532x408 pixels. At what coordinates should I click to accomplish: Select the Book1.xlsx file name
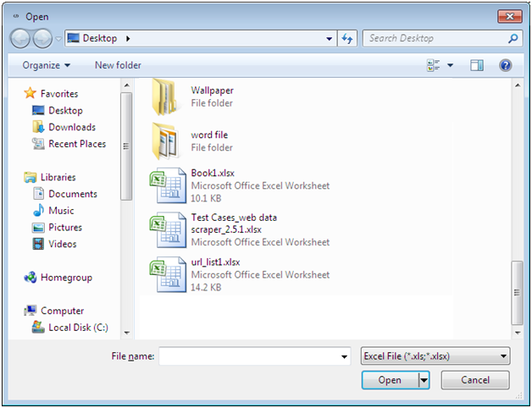tap(213, 173)
